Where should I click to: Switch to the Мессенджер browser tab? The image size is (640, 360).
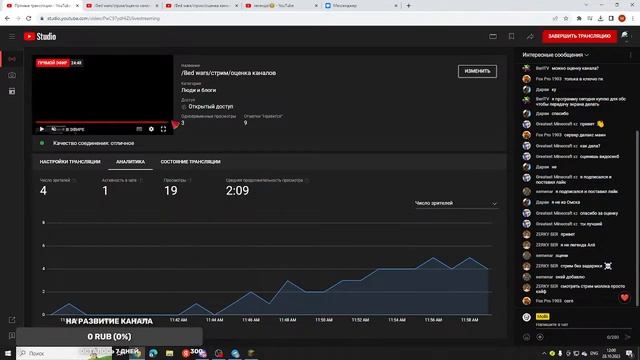click(362, 6)
